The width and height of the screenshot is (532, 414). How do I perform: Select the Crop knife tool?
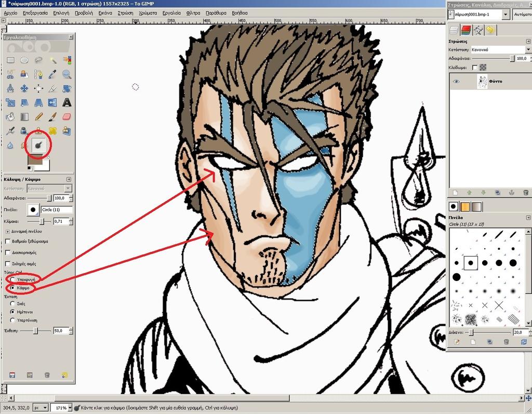tap(52, 89)
